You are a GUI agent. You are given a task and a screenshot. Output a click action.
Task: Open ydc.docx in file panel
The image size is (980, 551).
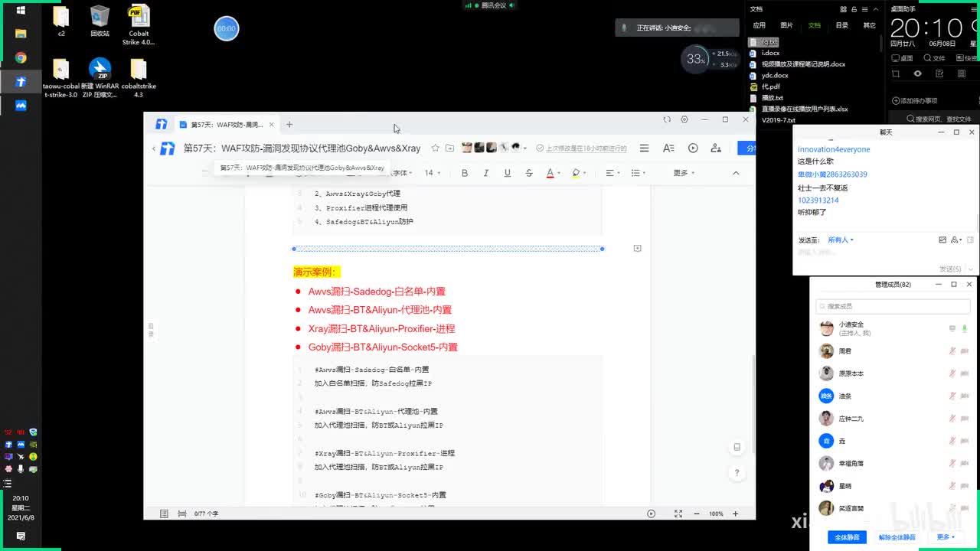(769, 76)
